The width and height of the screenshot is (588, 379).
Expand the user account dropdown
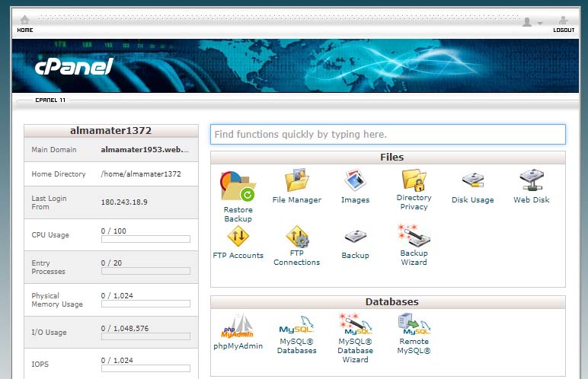532,23
